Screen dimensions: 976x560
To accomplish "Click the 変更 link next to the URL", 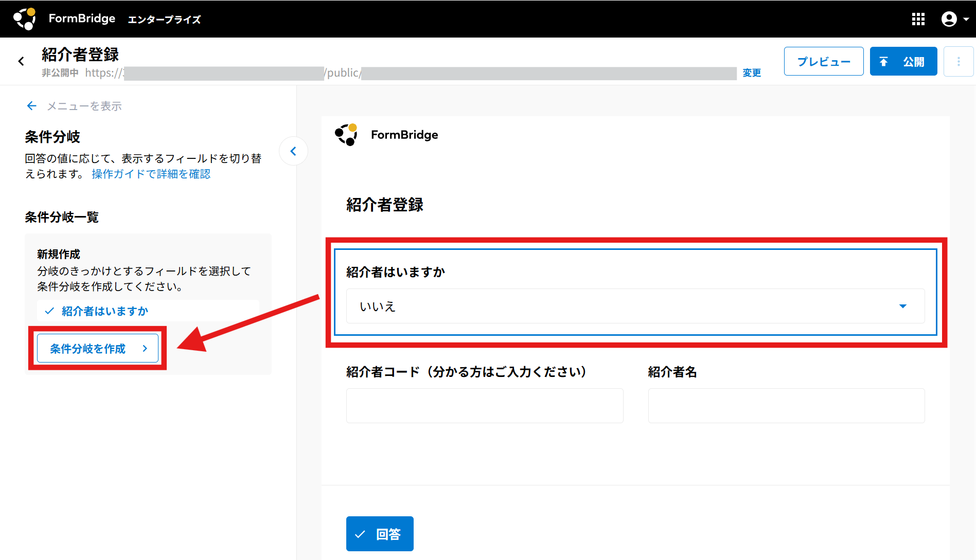I will pos(751,73).
